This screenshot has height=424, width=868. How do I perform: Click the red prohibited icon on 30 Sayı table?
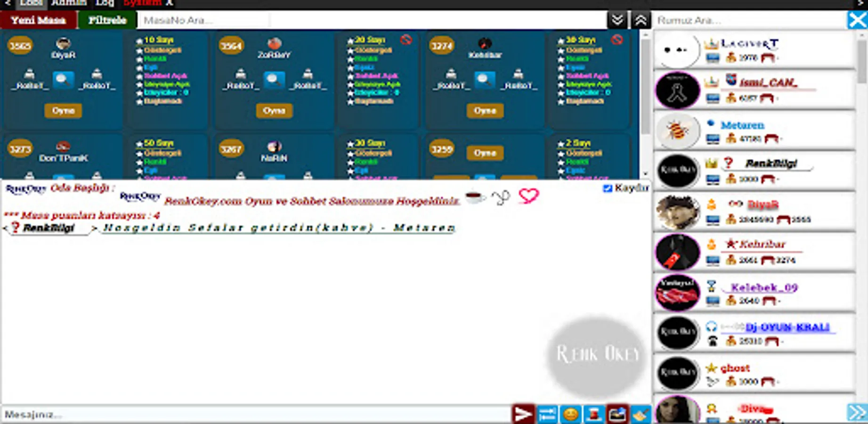pos(617,40)
